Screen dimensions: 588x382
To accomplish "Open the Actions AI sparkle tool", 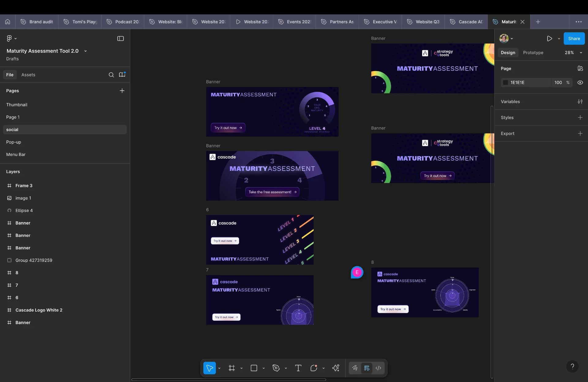I will pyautogui.click(x=336, y=368).
